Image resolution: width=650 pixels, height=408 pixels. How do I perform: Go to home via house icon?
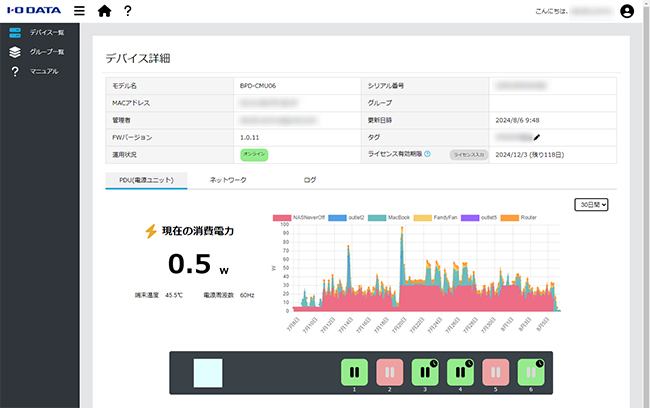[x=104, y=11]
